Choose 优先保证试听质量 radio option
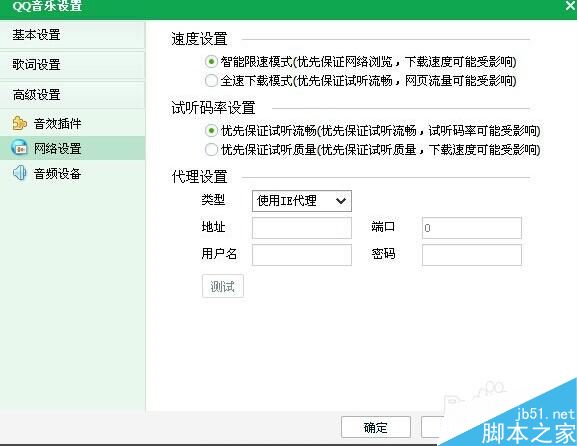577x446 pixels. pyautogui.click(x=211, y=149)
